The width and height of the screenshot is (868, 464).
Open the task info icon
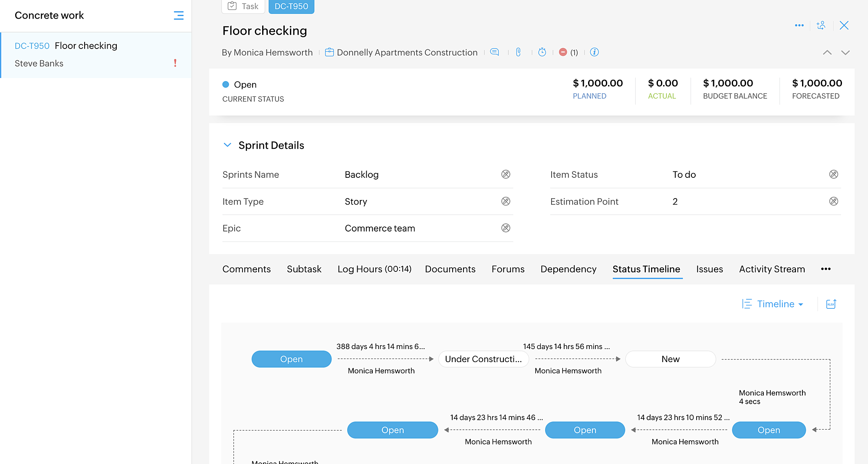tap(595, 52)
